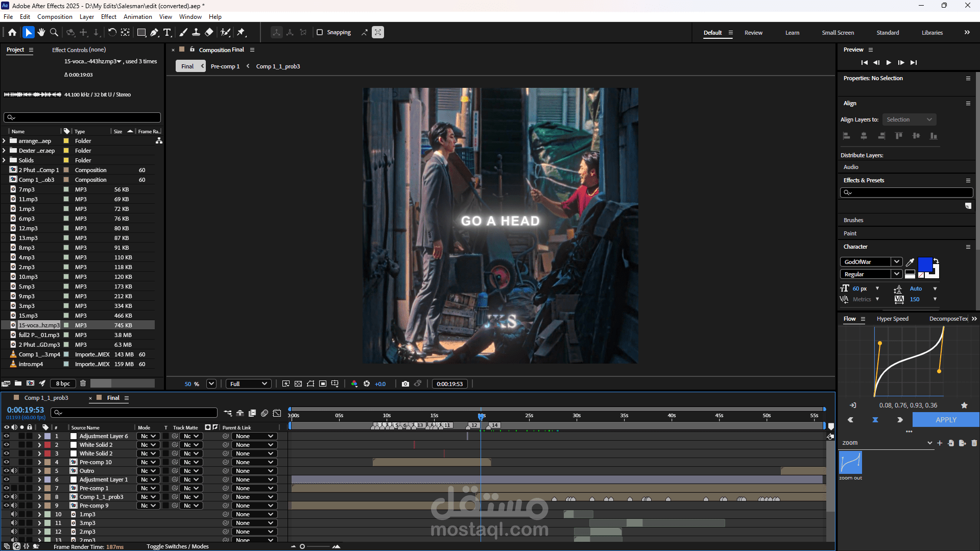Open the Animation menu
This screenshot has width=980, height=551.
[x=138, y=17]
